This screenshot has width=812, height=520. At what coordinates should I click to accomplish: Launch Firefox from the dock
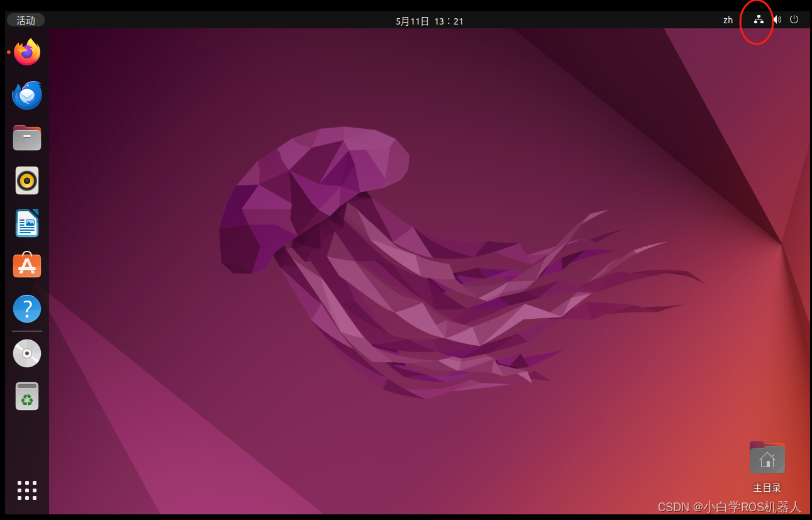[27, 52]
